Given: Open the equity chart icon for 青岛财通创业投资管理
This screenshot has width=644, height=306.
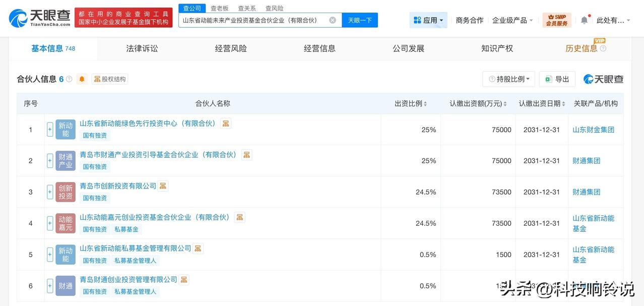Looking at the screenshot, I should tap(184, 280).
